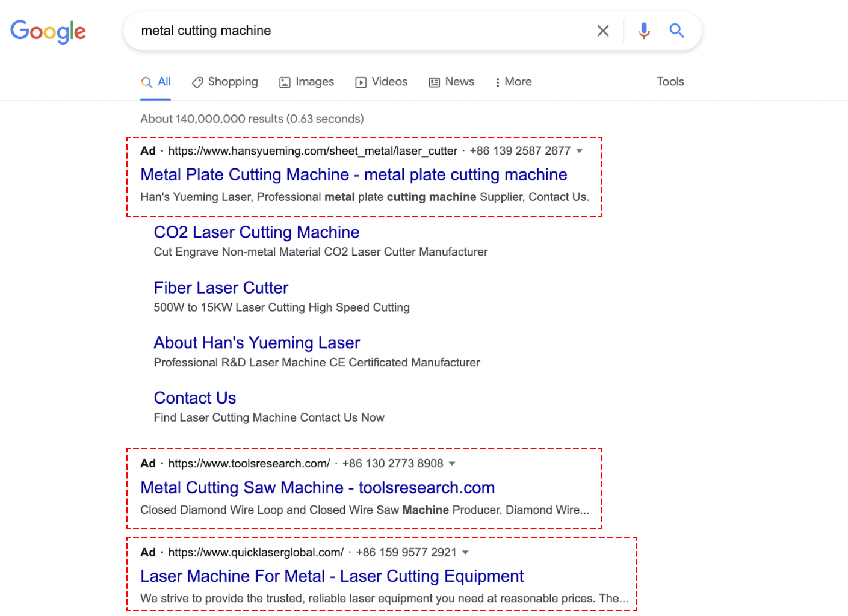Click phone number +86 130 2773 8908
Screen dimensions: 848x616
[x=393, y=464]
